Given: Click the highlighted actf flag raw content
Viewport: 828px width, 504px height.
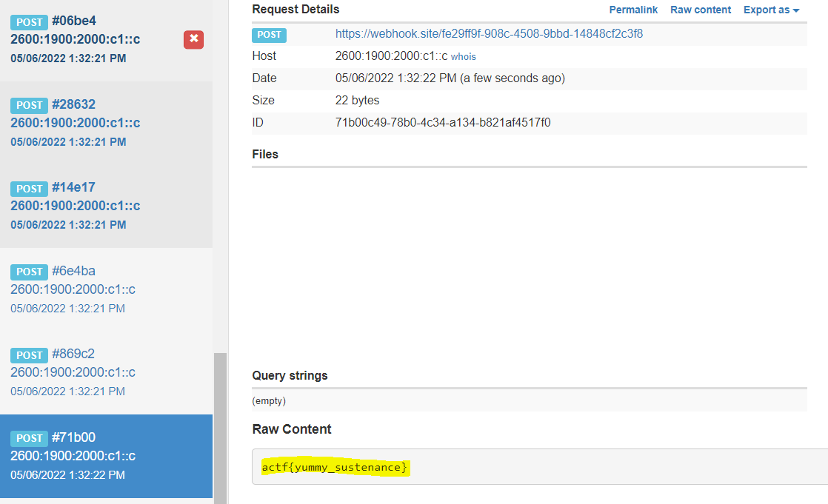Looking at the screenshot, I should point(334,468).
